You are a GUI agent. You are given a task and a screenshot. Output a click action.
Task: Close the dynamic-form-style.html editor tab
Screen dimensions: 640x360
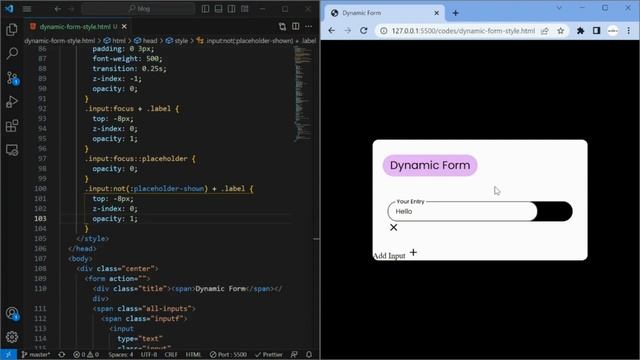124,27
